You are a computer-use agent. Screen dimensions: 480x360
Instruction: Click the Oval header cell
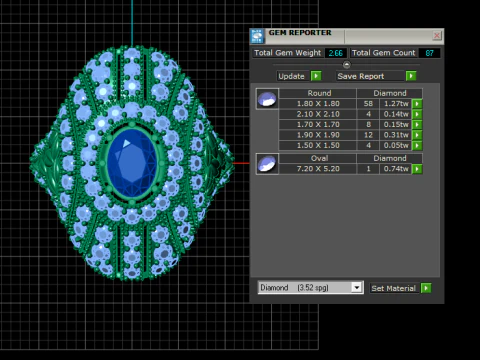click(318, 158)
